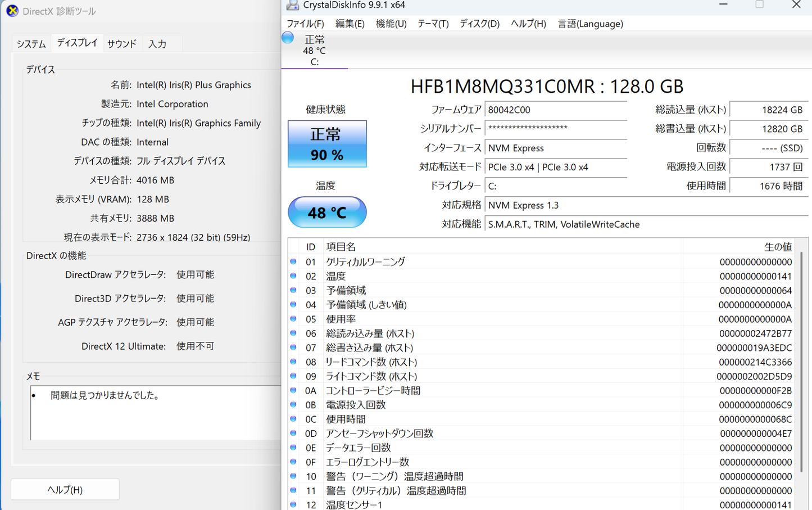The width and height of the screenshot is (812, 510).
Task: Open the テーマ(T) menu
Action: pyautogui.click(x=433, y=24)
